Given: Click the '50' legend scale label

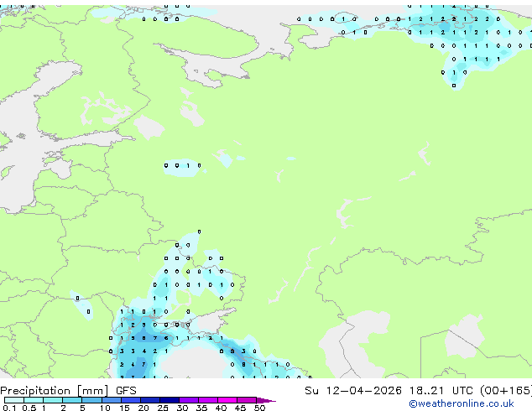Looking at the screenshot, I should [x=259, y=408].
